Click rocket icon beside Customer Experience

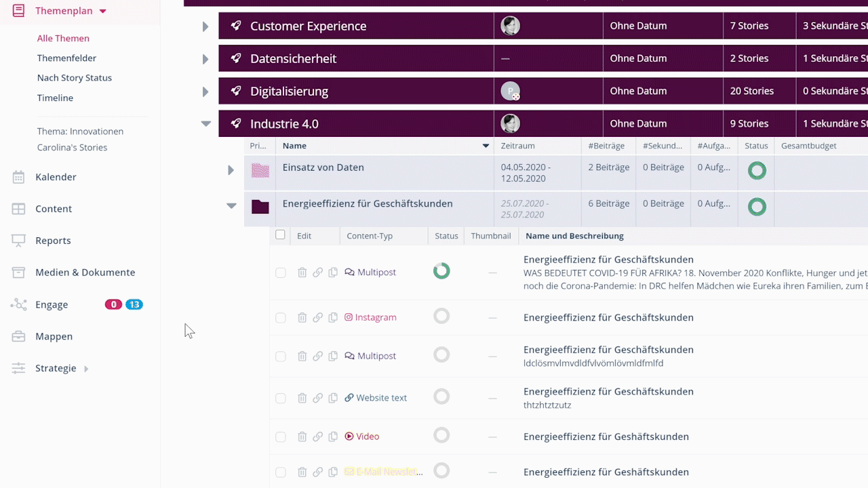tap(236, 26)
